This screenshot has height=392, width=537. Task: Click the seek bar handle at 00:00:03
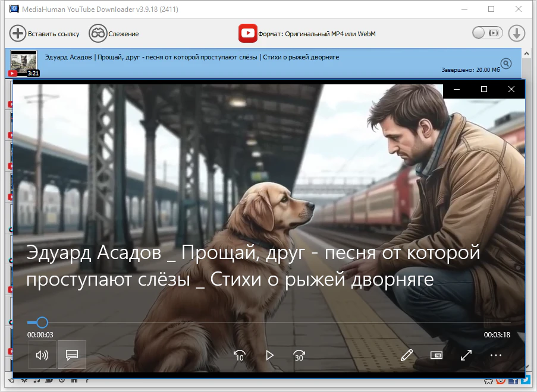pos(42,323)
